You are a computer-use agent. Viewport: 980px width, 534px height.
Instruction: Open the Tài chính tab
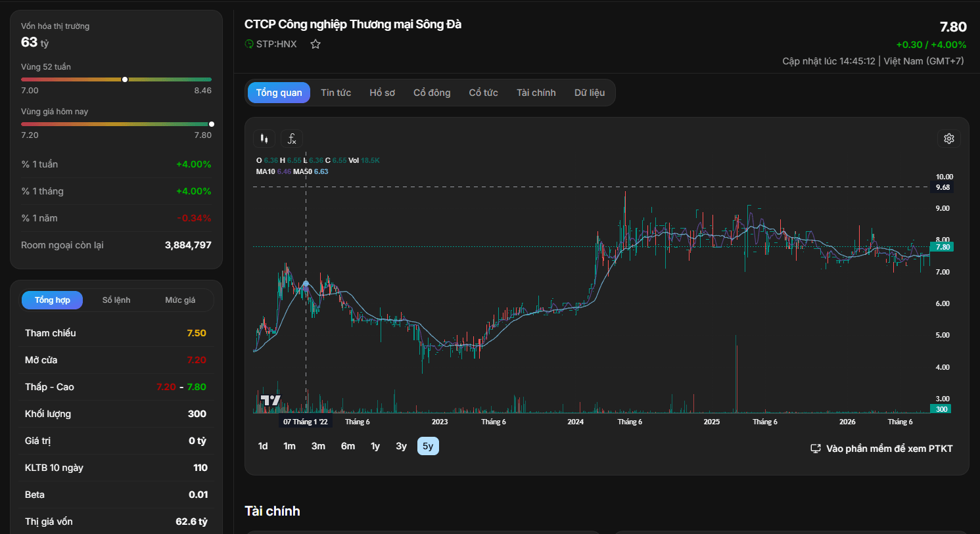[x=536, y=93]
